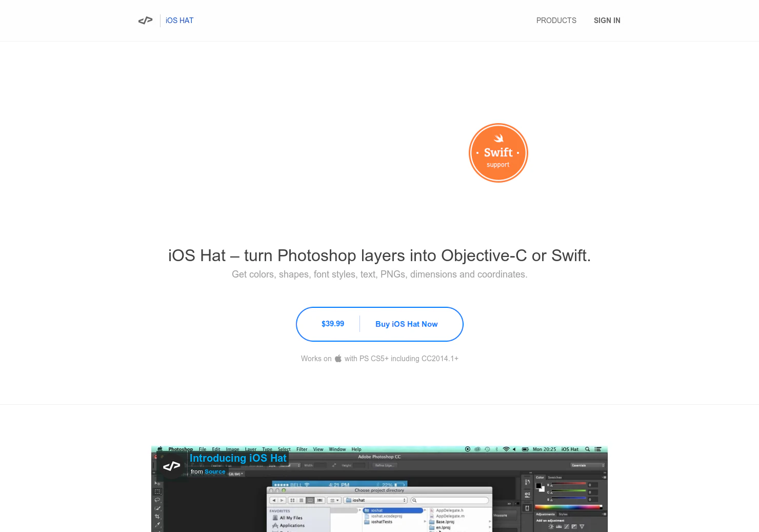Open the Filter menu in Photoshop
759x532 pixels.
point(302,449)
